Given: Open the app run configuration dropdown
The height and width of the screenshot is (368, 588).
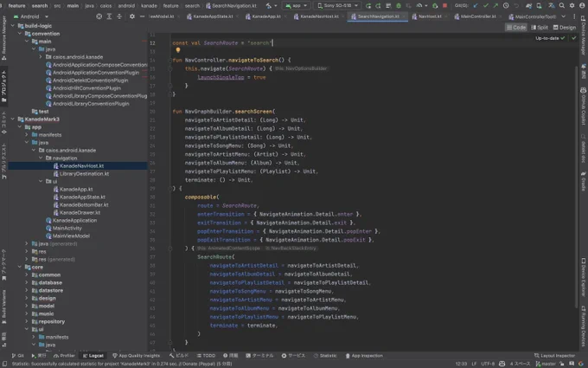Looking at the screenshot, I should pyautogui.click(x=297, y=6).
